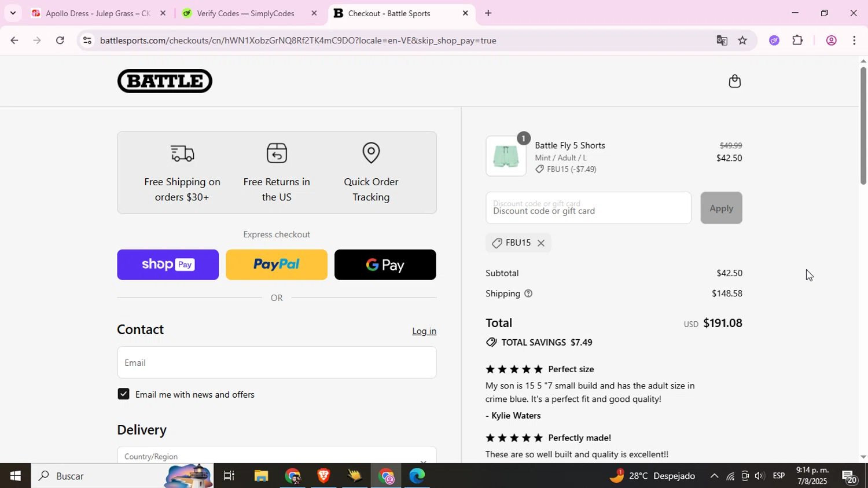
Task: Open File Explorer from taskbar
Action: [261, 476]
